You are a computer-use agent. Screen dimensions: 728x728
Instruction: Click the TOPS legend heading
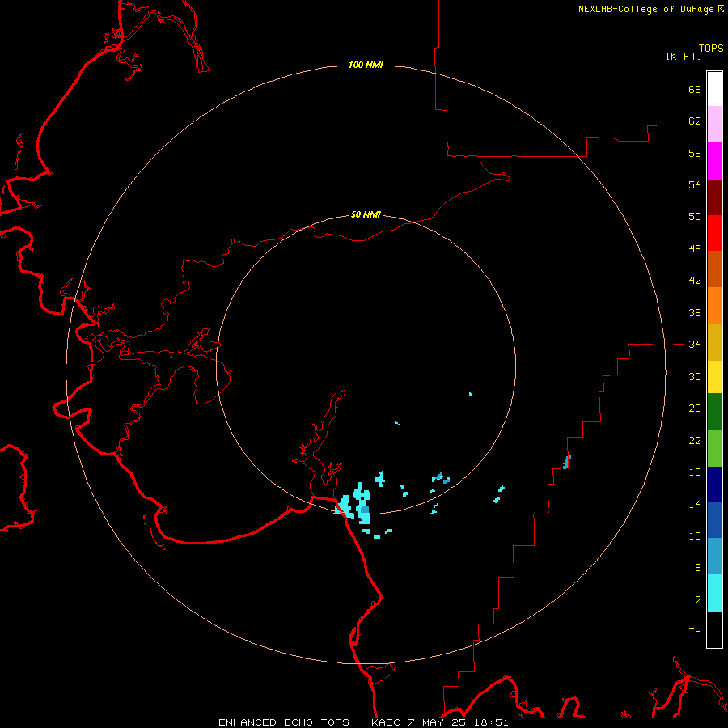(x=711, y=48)
